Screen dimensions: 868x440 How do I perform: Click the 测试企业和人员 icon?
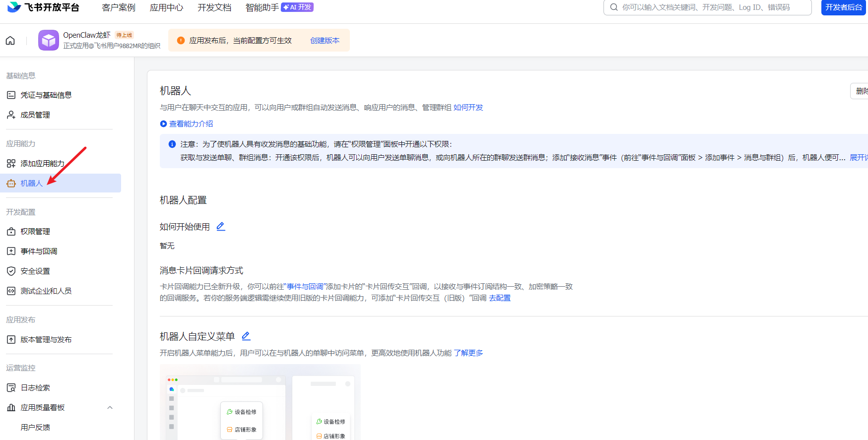[11, 291]
